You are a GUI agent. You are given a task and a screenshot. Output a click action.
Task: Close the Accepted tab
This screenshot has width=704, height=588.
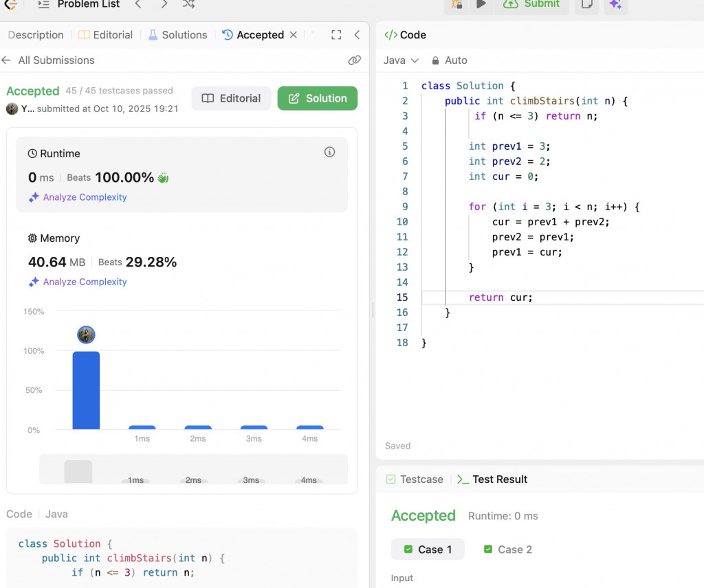[294, 35]
